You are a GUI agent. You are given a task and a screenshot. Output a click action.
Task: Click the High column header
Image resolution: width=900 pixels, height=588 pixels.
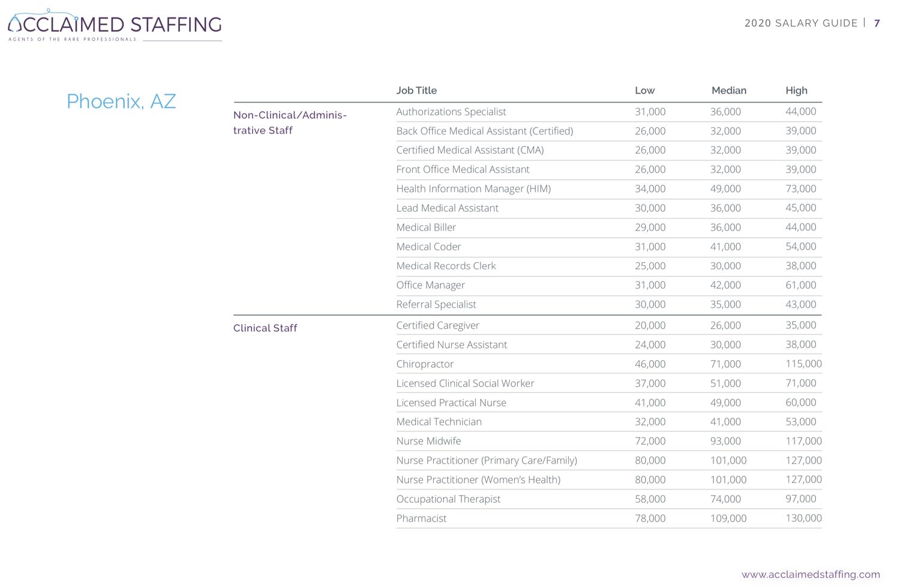click(796, 91)
